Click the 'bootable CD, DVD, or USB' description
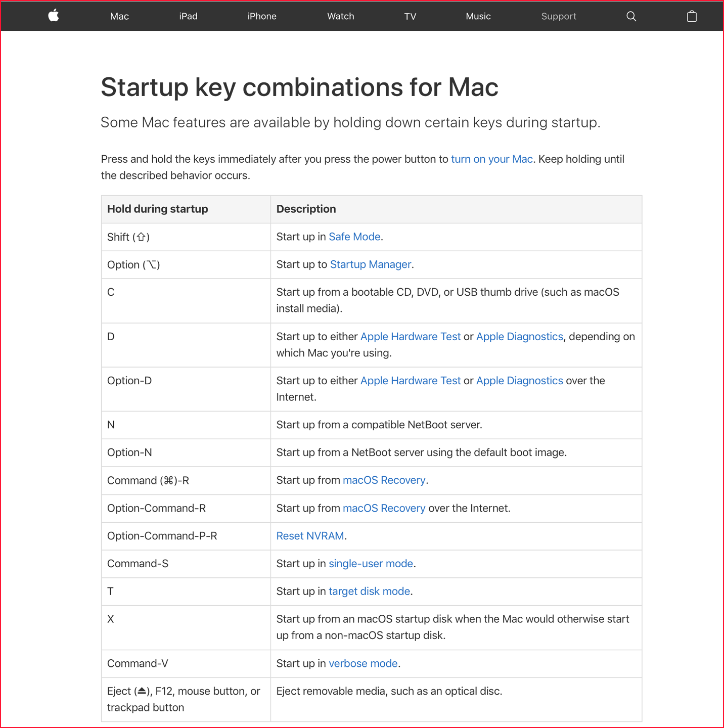Image resolution: width=724 pixels, height=728 pixels. (447, 300)
